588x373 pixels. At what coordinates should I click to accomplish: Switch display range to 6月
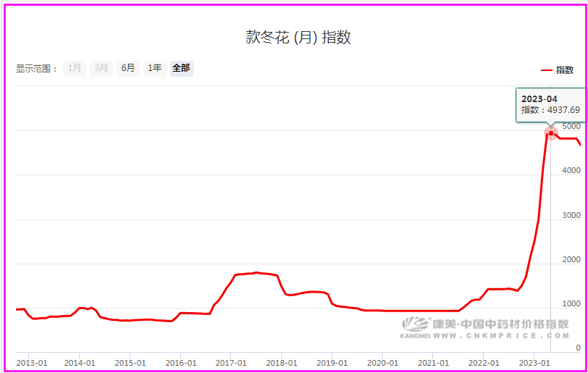tap(128, 69)
